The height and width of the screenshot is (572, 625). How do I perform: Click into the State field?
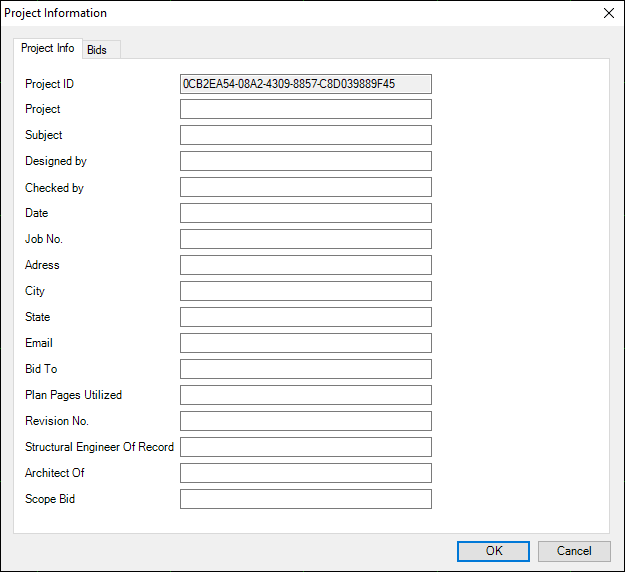(305, 317)
